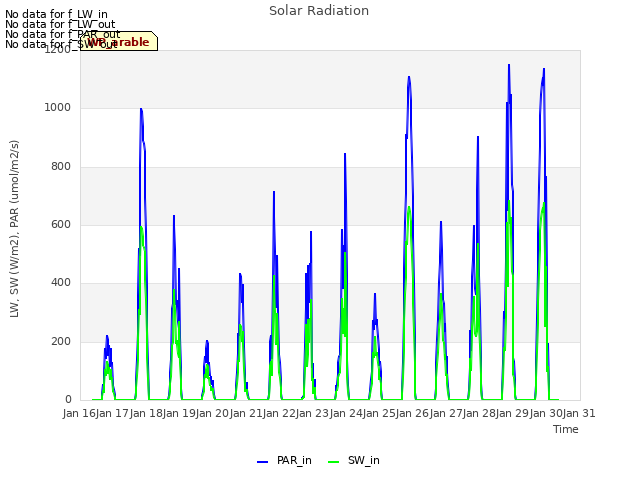Toggle the PAR_in legend entry
The width and height of the screenshot is (640, 480).
[284, 460]
